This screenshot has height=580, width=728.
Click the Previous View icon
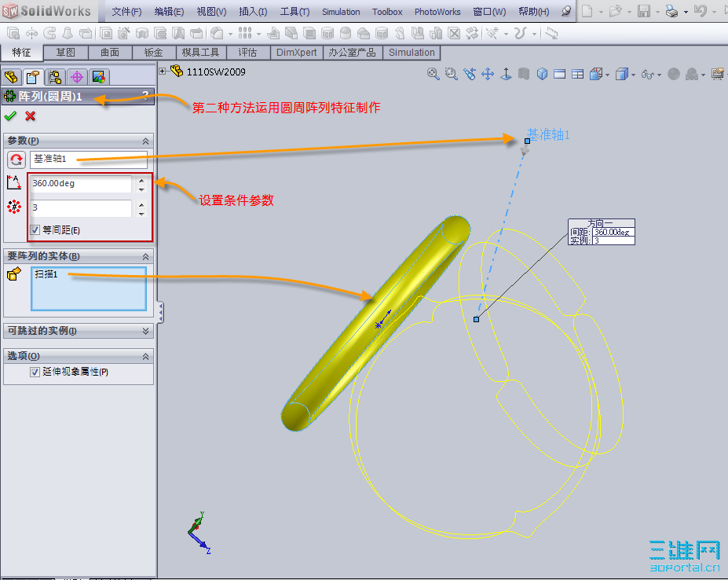pyautogui.click(x=470, y=74)
